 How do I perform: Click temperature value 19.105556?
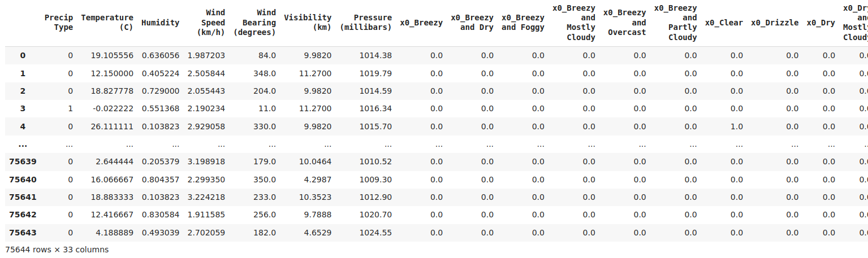112,55
